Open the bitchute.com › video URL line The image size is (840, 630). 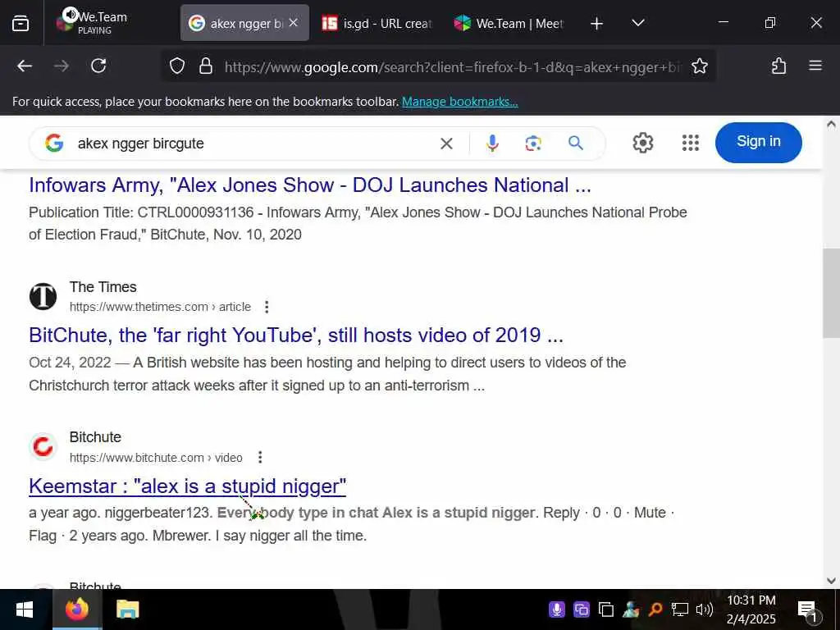click(x=156, y=458)
